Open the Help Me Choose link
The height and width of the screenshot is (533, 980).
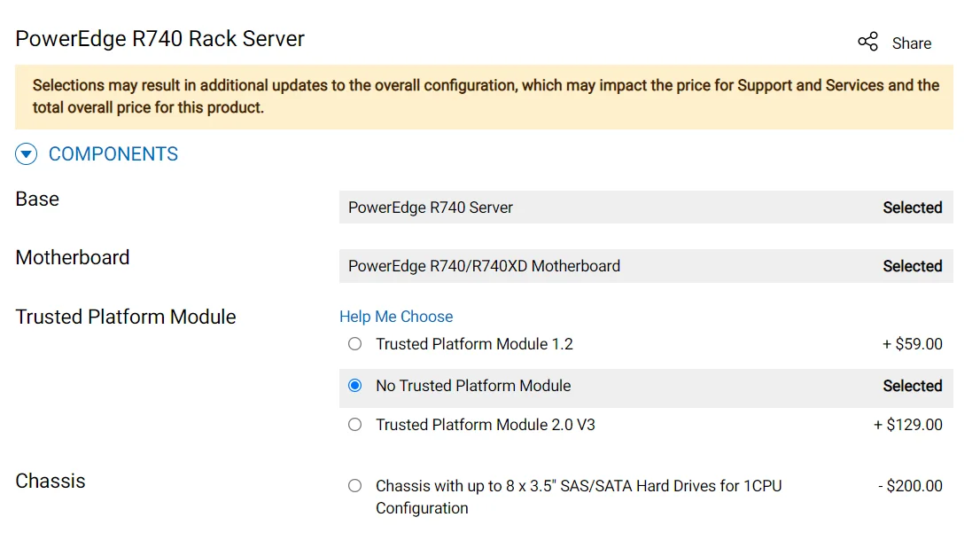396,317
